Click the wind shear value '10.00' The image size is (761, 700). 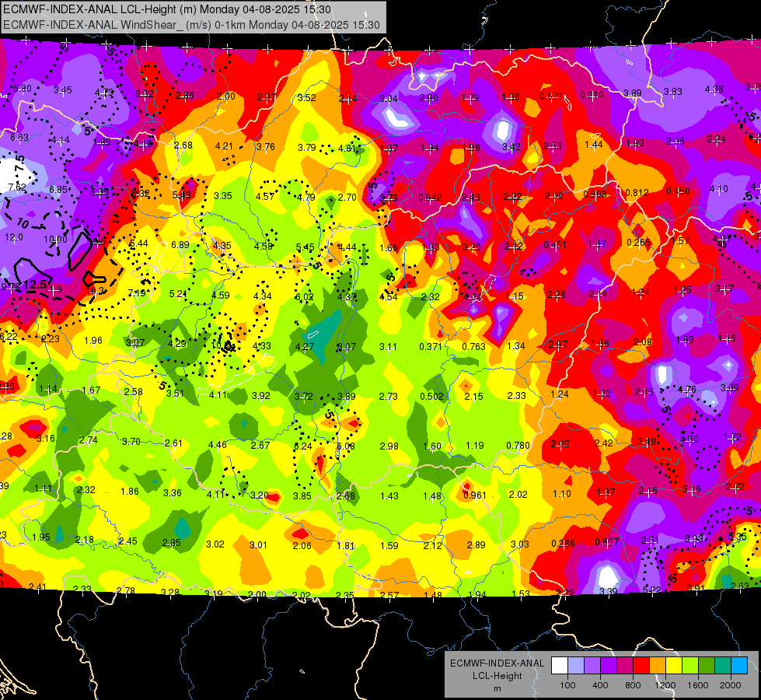[55, 240]
